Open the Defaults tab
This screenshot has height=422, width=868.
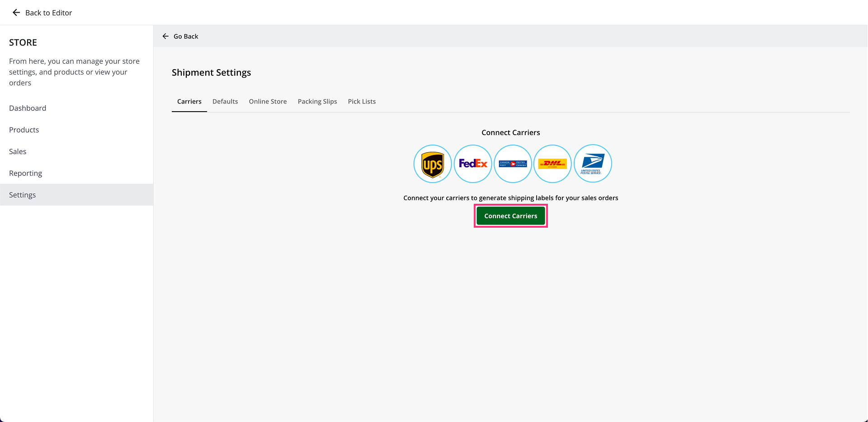(225, 102)
